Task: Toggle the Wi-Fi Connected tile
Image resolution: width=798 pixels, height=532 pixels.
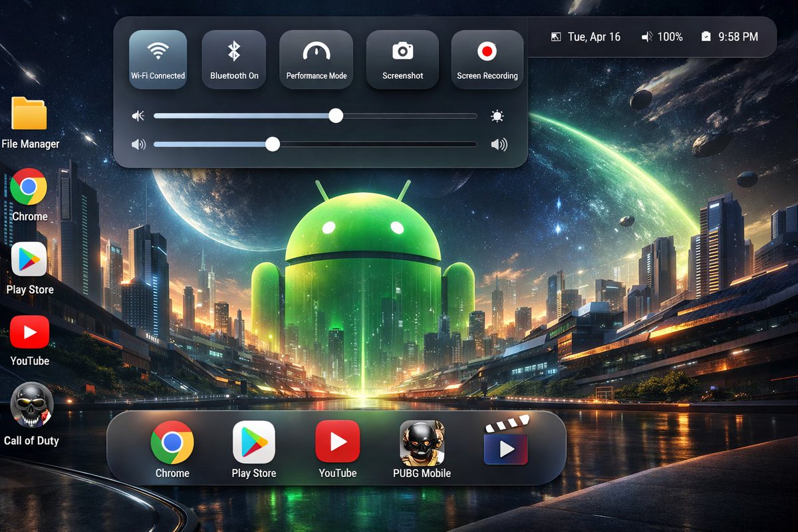Action: (x=158, y=59)
